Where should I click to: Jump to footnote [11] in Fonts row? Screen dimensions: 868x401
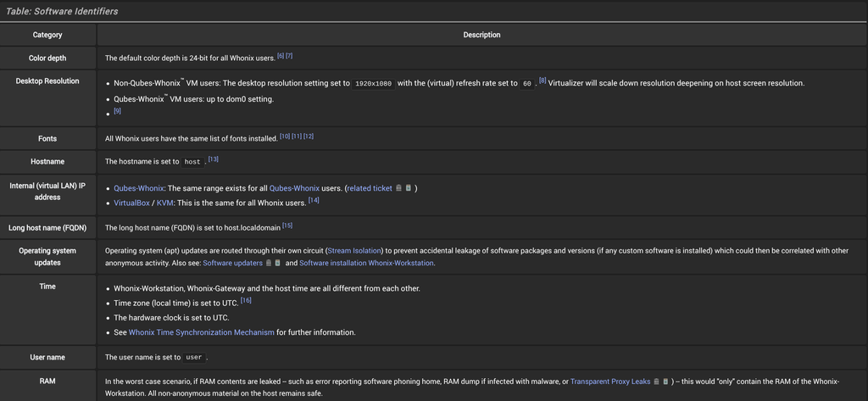click(297, 136)
